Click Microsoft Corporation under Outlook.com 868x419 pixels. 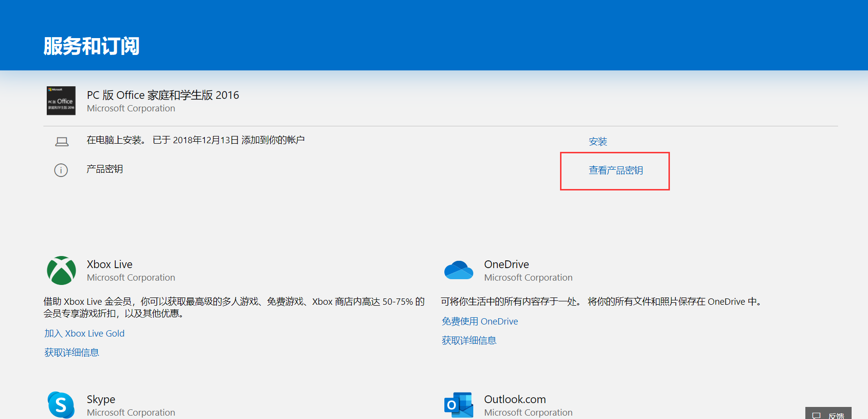click(x=528, y=413)
